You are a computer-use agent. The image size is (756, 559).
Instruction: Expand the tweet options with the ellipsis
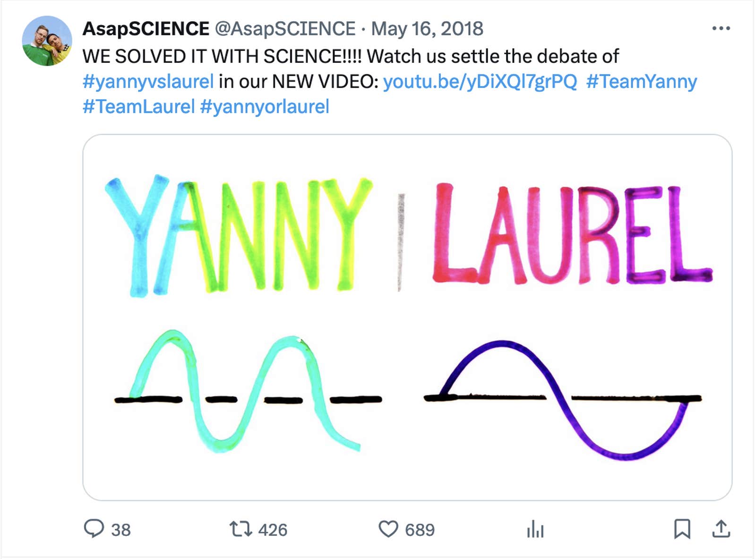[x=720, y=28]
